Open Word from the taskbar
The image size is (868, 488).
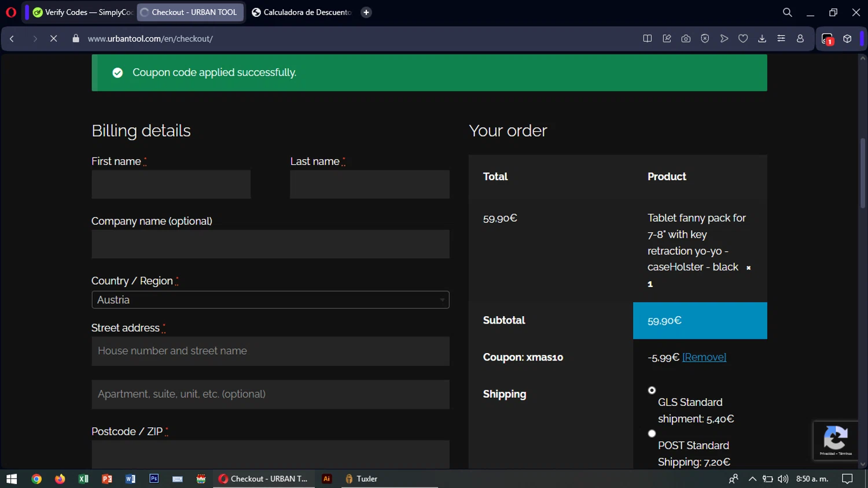130,479
